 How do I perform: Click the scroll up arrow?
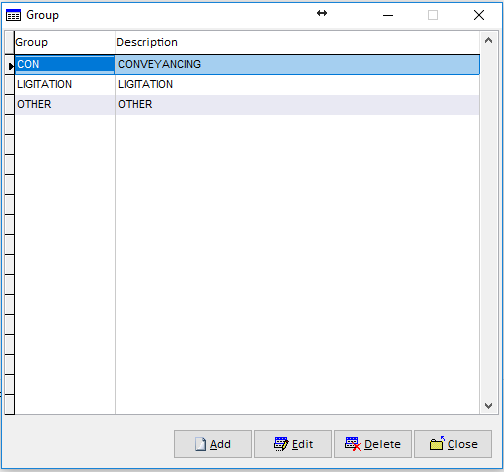(x=488, y=41)
